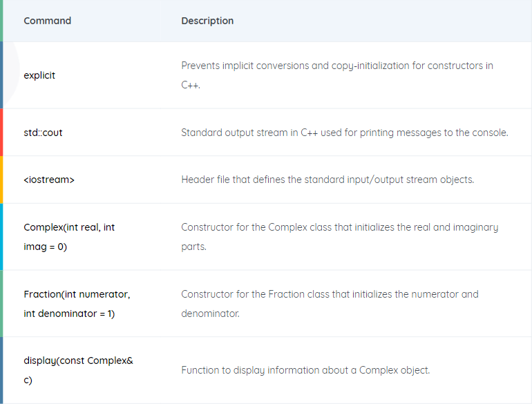The image size is (532, 404).
Task: Click the Complex object display function description
Action: pyautogui.click(x=305, y=370)
